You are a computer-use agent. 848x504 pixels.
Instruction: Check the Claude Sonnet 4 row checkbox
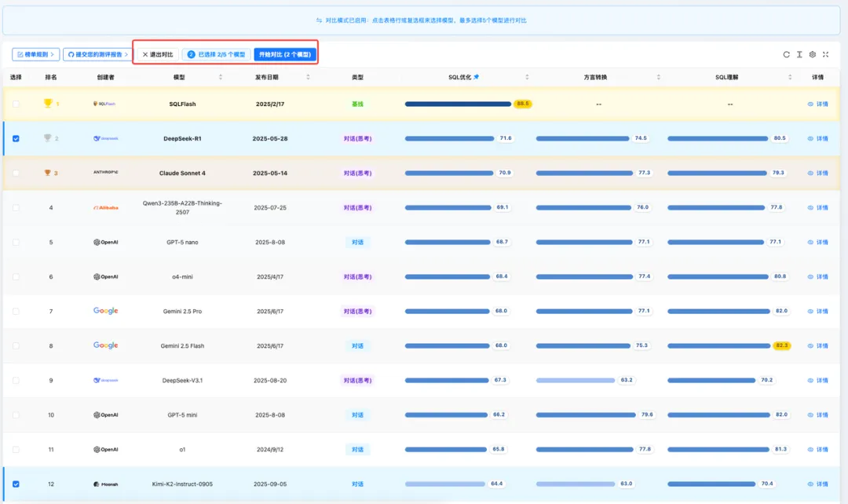[16, 173]
